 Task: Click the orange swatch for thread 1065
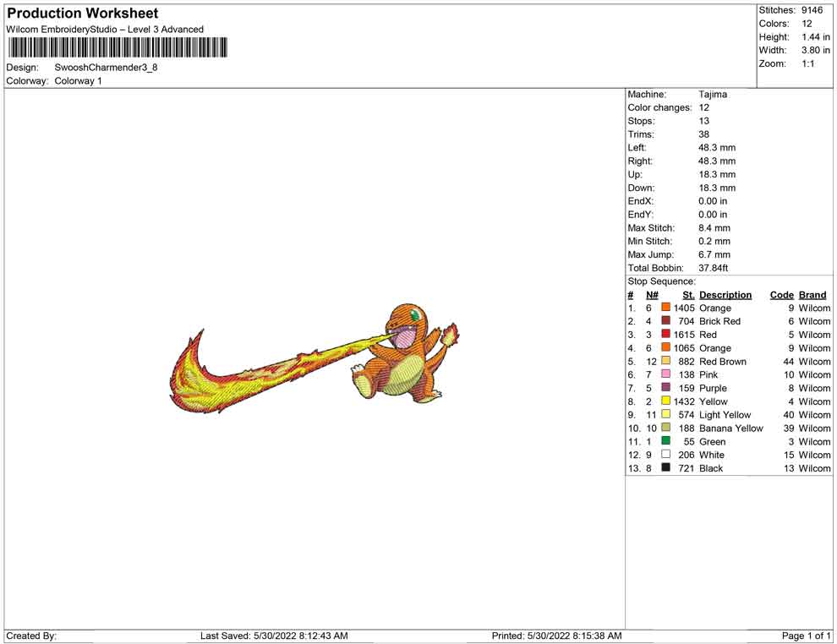[665, 347]
